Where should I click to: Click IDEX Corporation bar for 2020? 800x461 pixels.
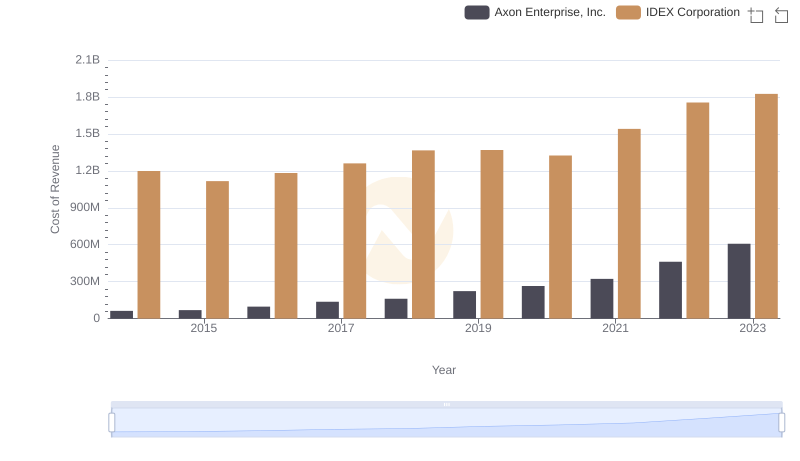[560, 237]
